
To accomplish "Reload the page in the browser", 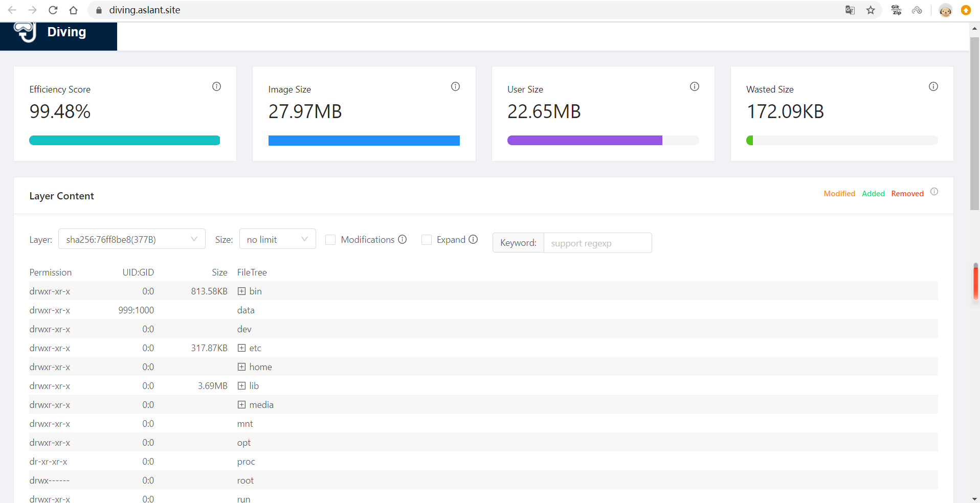I will pos(53,10).
